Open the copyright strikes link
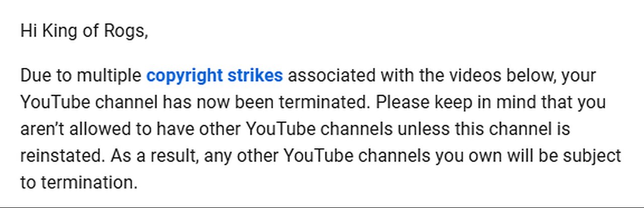The image size is (644, 208). click(214, 76)
